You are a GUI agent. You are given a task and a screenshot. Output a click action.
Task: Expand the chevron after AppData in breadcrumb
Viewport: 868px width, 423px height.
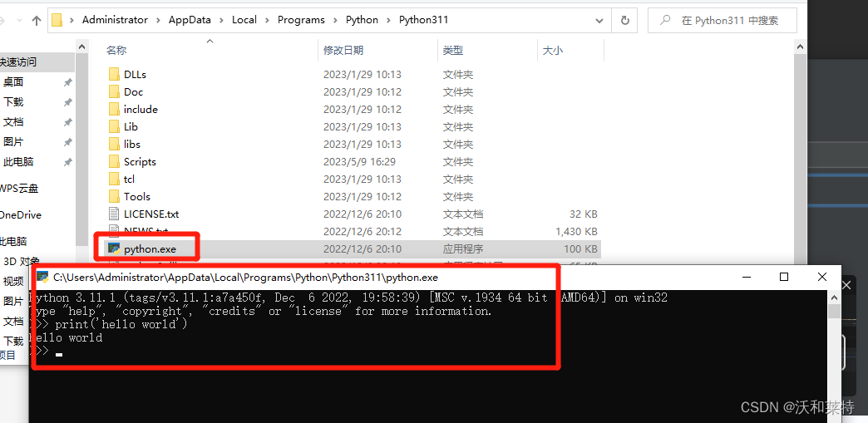pyautogui.click(x=221, y=21)
